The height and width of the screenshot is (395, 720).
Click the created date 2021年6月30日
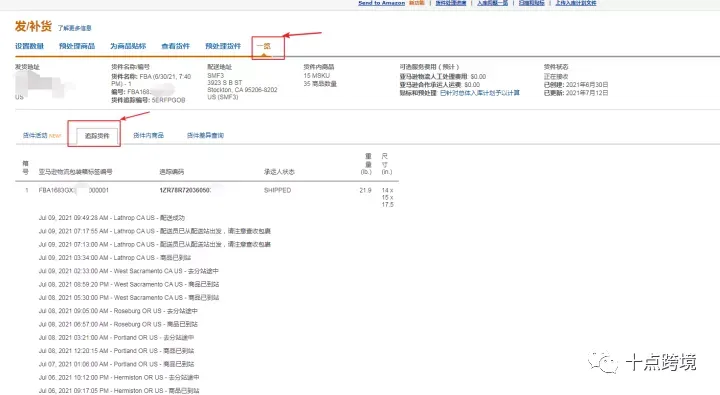[587, 85]
